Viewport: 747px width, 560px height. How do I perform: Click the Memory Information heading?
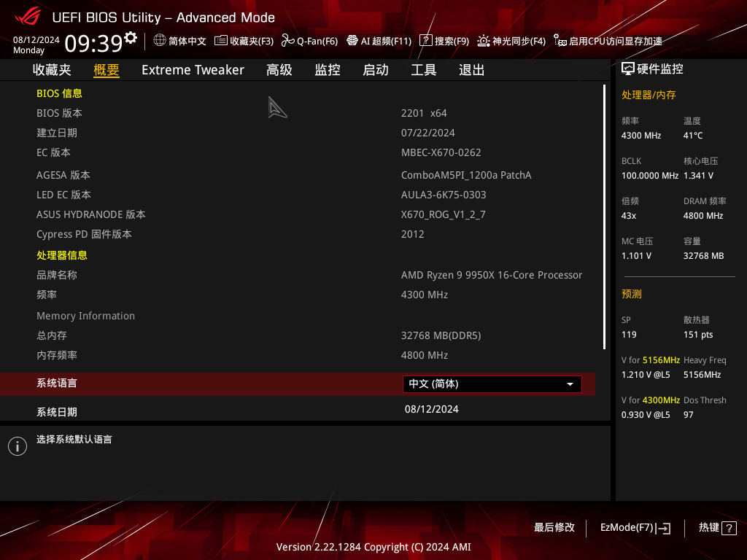pos(86,316)
